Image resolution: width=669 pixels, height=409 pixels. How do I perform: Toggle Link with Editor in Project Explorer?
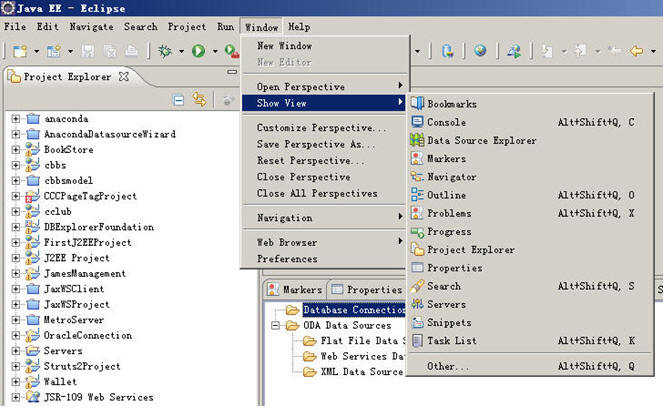(x=199, y=100)
